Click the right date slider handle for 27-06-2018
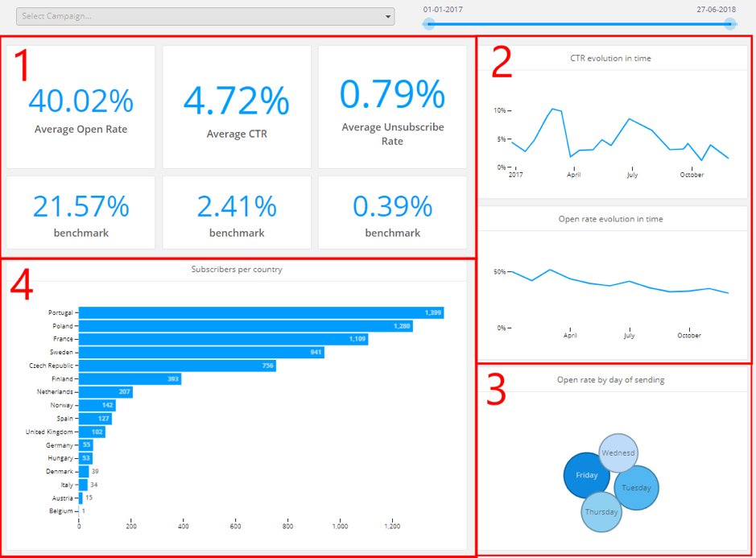Image resolution: width=756 pixels, height=558 pixels. (729, 24)
